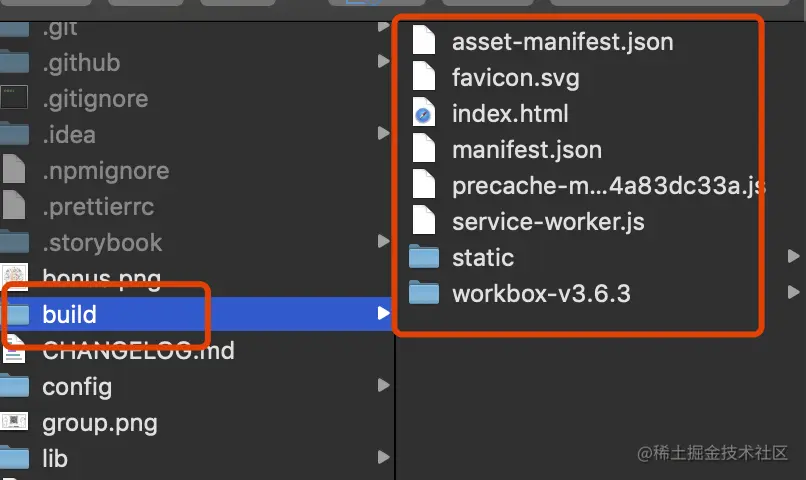Viewport: 806px width, 480px height.
Task: Click the .gitignore file icon
Action: 14,98
